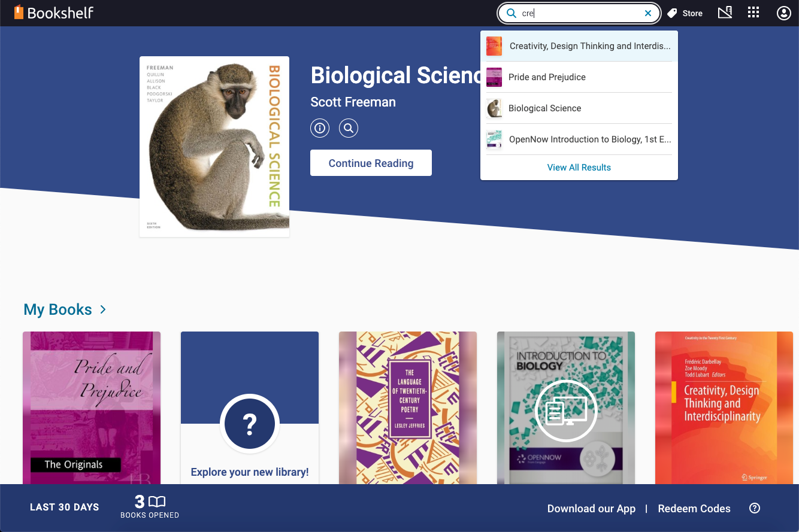View All Results for the search
The width and height of the screenshot is (799, 532).
pos(579,168)
